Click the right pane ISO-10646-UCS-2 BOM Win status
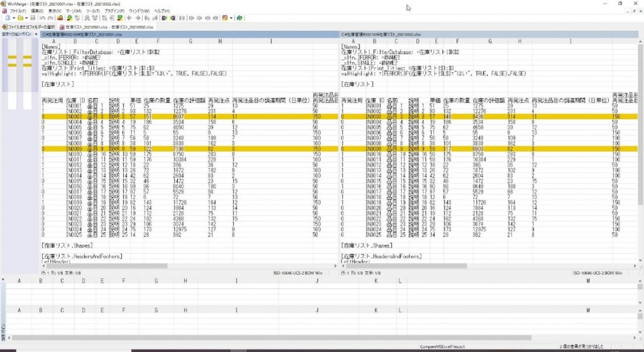The width and height of the screenshot is (644, 352). pyautogui.click(x=597, y=273)
